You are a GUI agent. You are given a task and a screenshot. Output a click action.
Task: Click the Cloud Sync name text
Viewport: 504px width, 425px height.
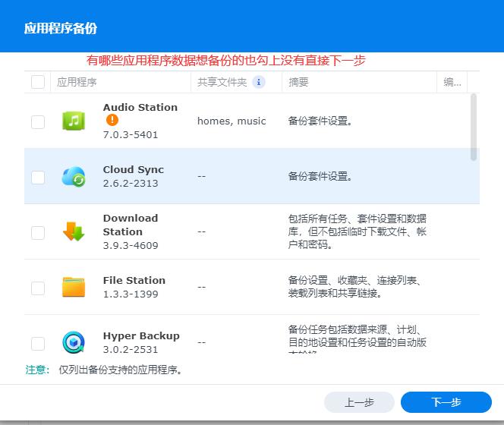[134, 170]
